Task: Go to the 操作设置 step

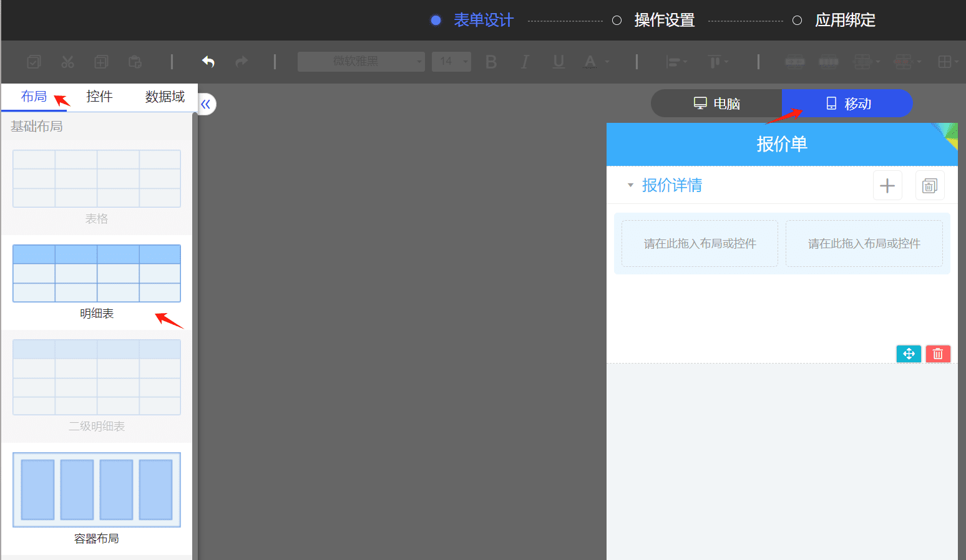Action: coord(653,20)
